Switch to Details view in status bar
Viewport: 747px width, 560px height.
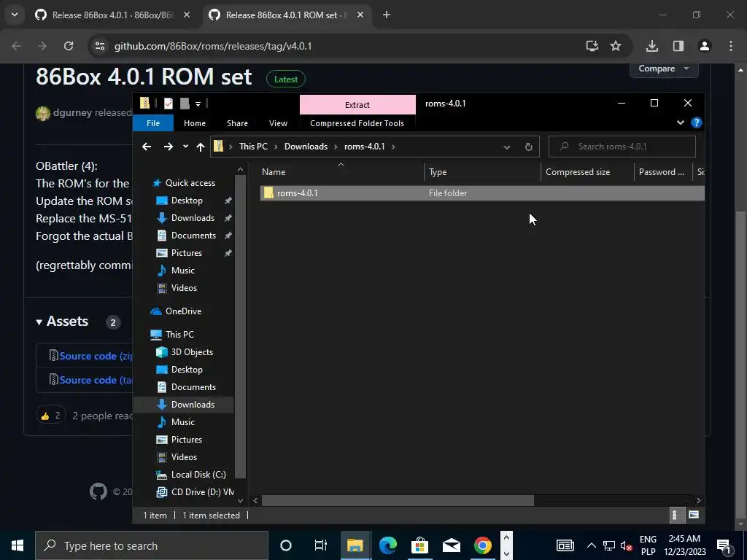pos(677,515)
